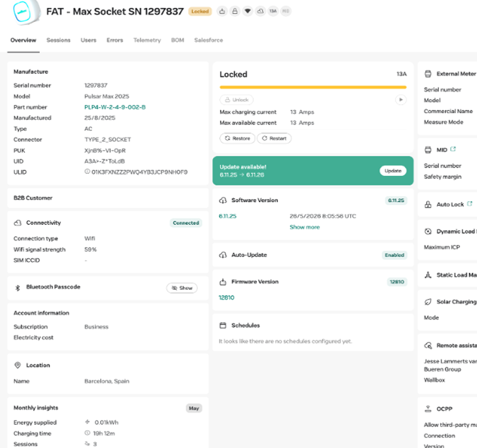Open the Salesforce tab

208,40
